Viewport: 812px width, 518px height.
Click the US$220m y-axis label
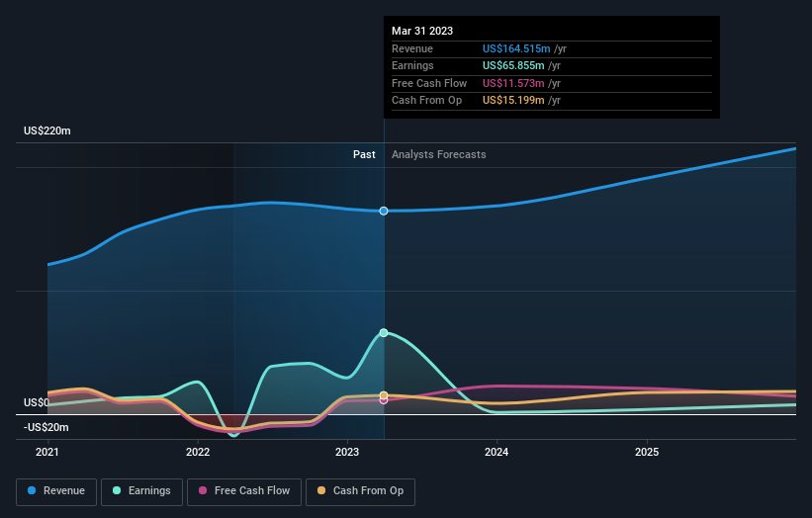pos(47,130)
